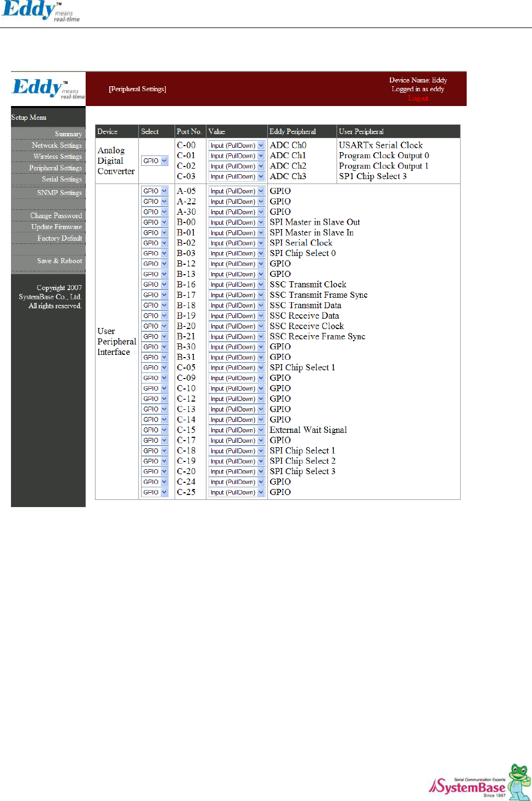Open GPIO select dropdown for port C-05

155,368
